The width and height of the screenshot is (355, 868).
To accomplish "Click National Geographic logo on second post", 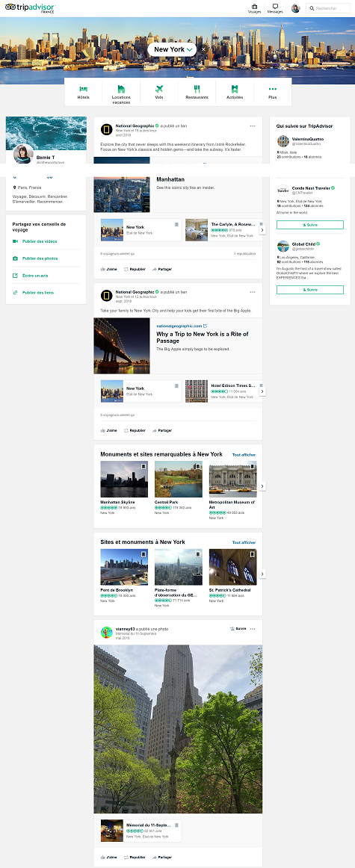I will coord(106,295).
